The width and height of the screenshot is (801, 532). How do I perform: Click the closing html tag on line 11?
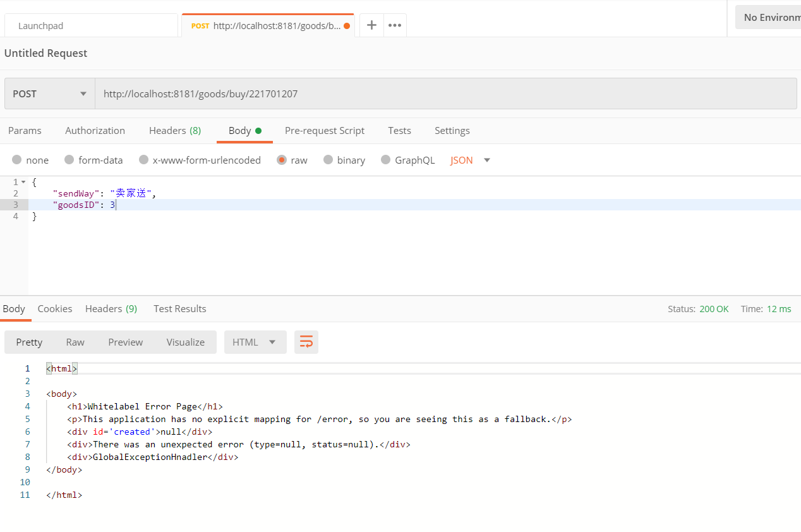click(64, 495)
